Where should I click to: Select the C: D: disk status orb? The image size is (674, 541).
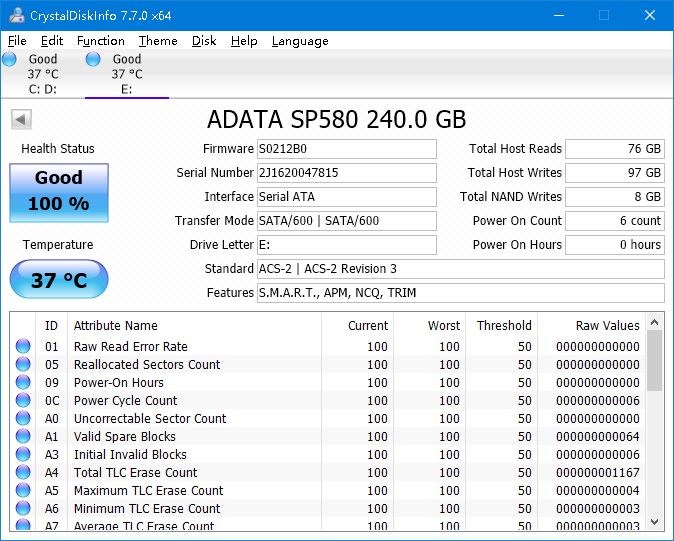pyautogui.click(x=9, y=59)
